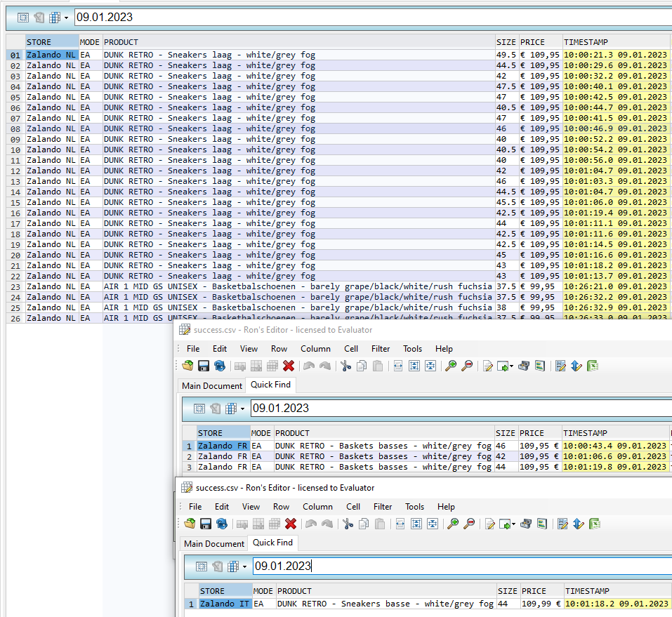
Task: Click SIZE column header in Zalando FR table
Action: tap(506, 433)
